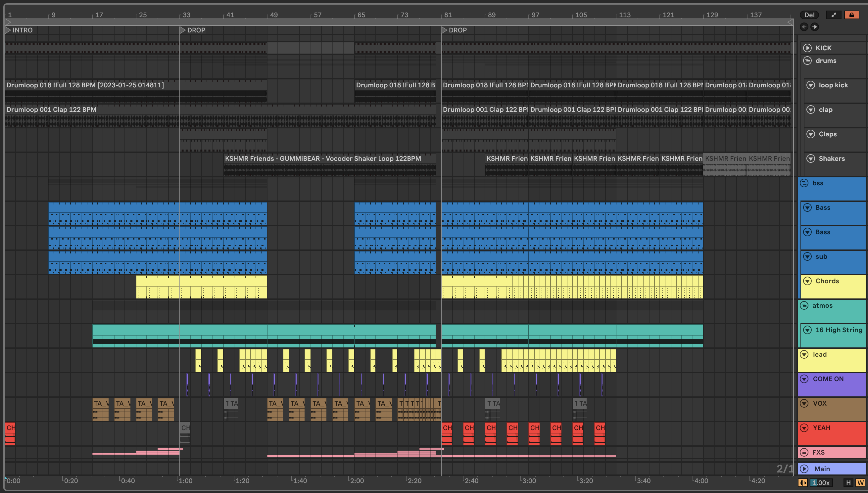Toggle the Lock Envelopes button
This screenshot has height=493, width=868.
(851, 15)
